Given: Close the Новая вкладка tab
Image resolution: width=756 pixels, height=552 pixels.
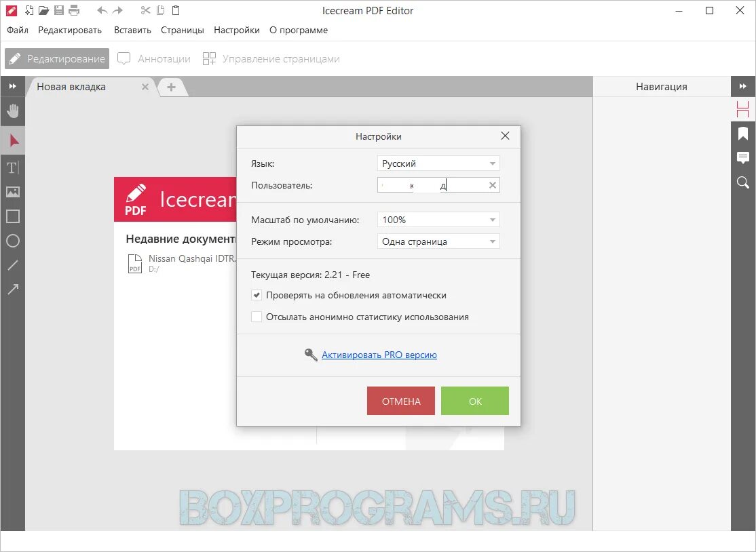Looking at the screenshot, I should click(145, 87).
